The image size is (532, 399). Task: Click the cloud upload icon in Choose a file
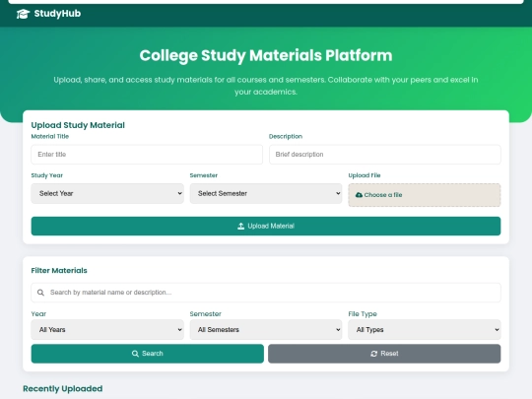pos(359,195)
